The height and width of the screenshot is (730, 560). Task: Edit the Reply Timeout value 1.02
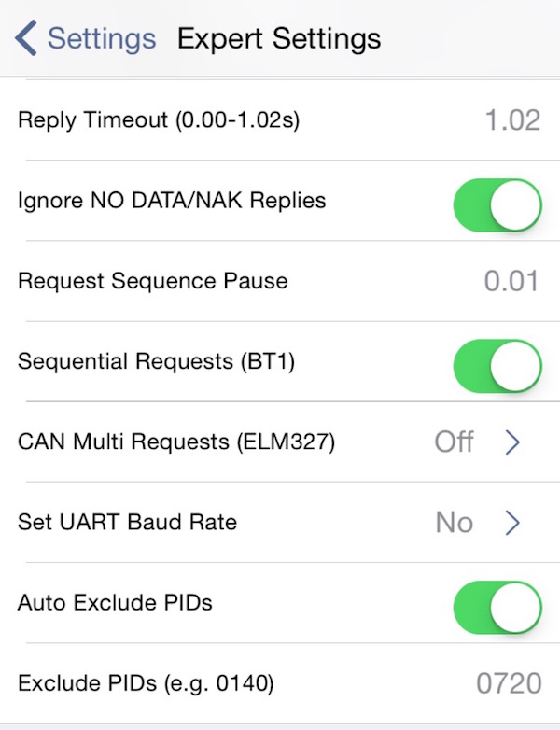[x=512, y=120]
